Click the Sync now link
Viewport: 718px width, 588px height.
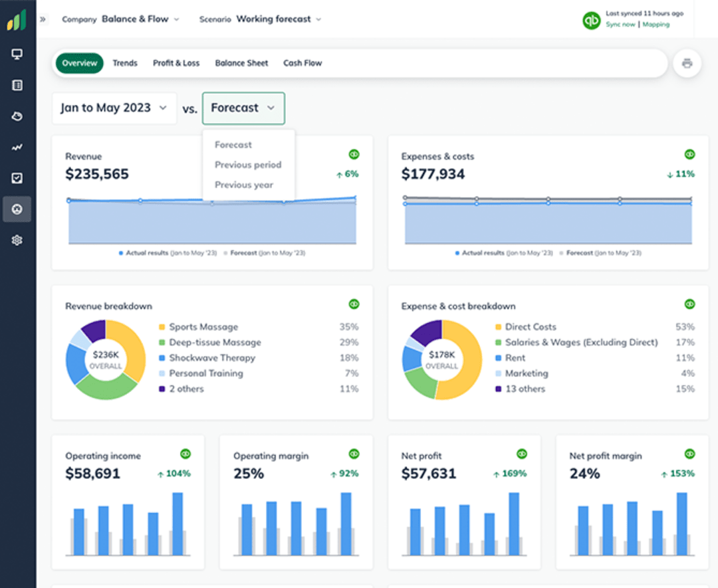pos(621,24)
